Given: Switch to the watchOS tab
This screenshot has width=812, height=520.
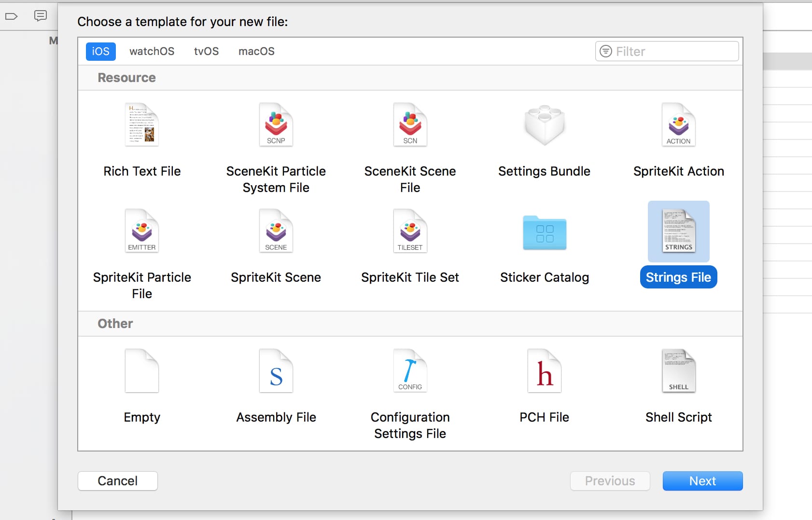Looking at the screenshot, I should pos(152,51).
